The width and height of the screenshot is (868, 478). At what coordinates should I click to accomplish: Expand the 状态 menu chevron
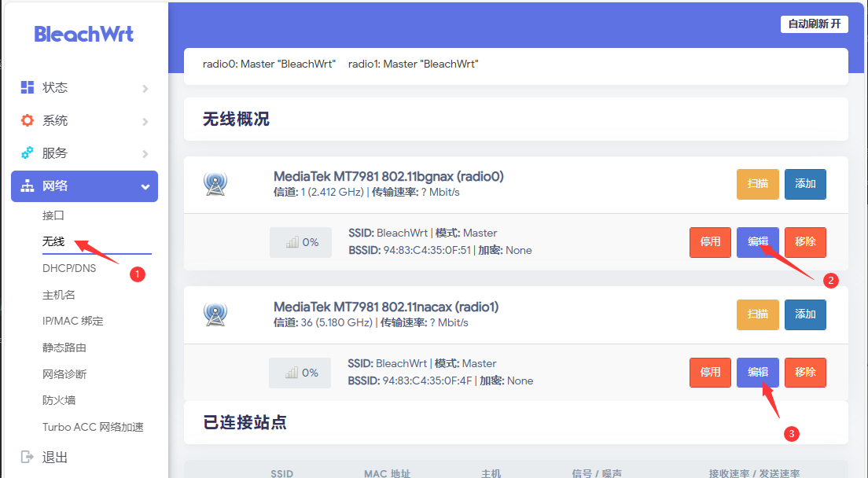[145, 88]
